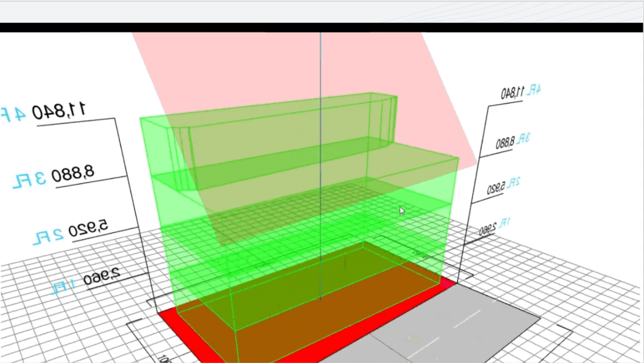Click the small 4FL 11,840 level annotation
Image resolution: width=644 pixels, height=363 pixels.
point(521,92)
